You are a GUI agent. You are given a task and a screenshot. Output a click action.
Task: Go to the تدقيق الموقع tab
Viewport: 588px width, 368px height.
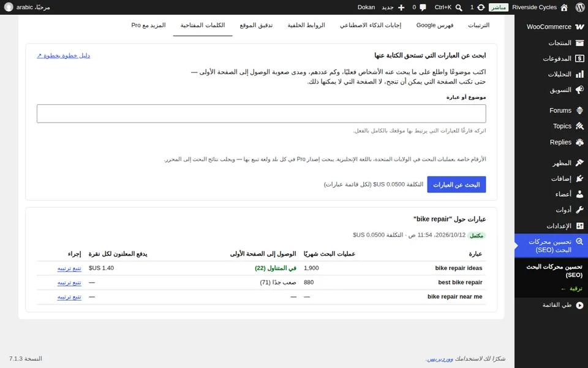256,25
